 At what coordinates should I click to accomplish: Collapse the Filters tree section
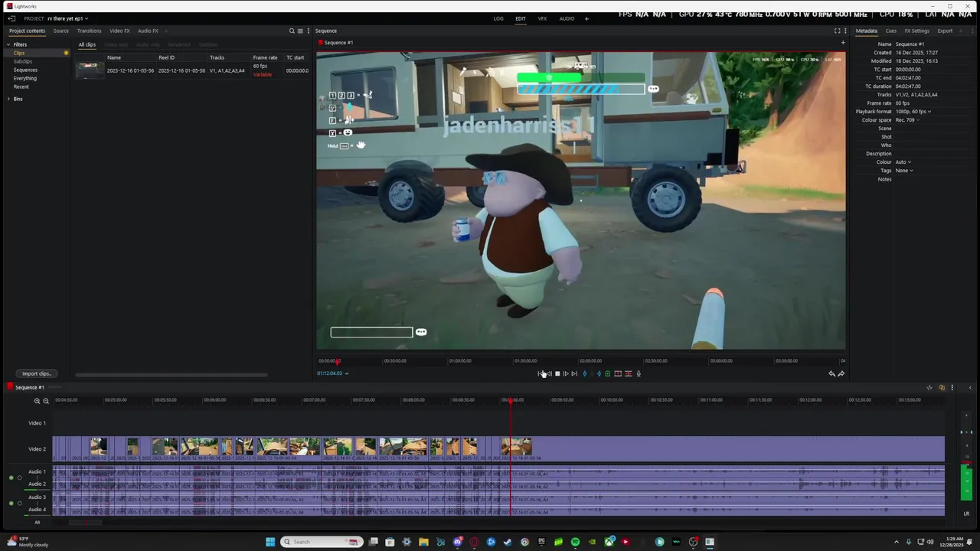pyautogui.click(x=9, y=44)
